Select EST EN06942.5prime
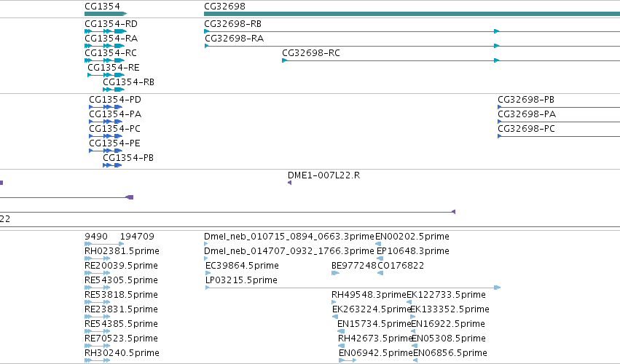 point(376,353)
